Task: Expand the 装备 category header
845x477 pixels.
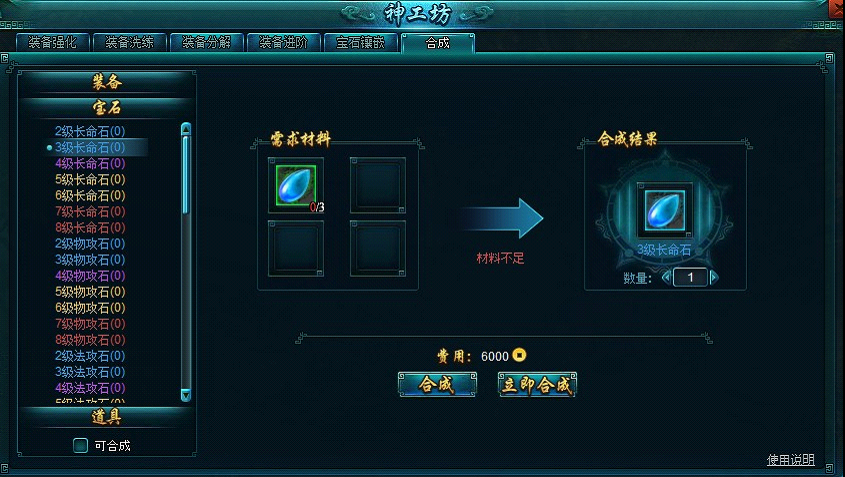Action: (107, 82)
